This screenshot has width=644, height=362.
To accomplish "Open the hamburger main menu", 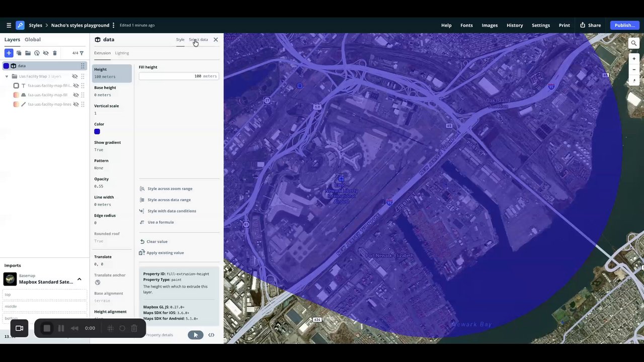I will (x=9, y=25).
